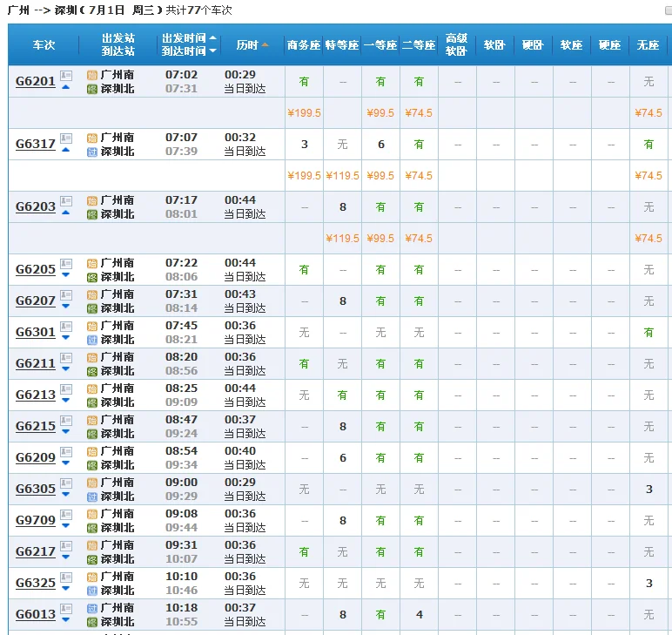This screenshot has height=635, width=672.
Task: Collapse the price row for G6317
Action: [x=65, y=150]
